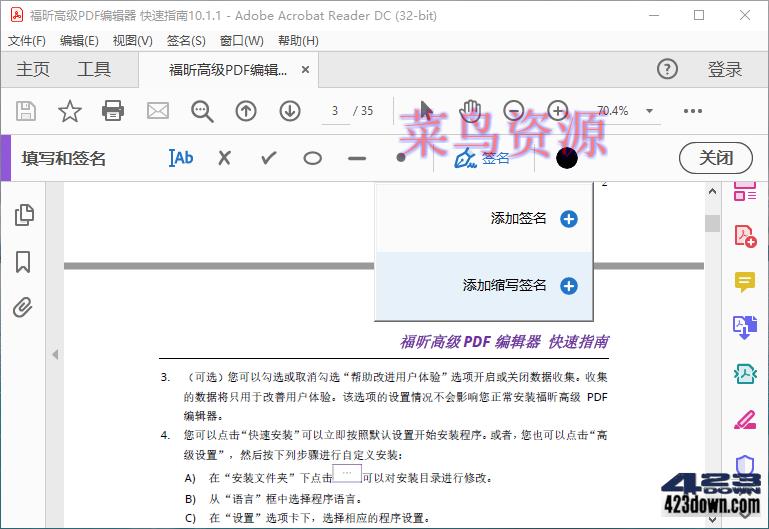Image resolution: width=769 pixels, height=529 pixels.
Task: Click the page number field showing 3
Action: (335, 111)
